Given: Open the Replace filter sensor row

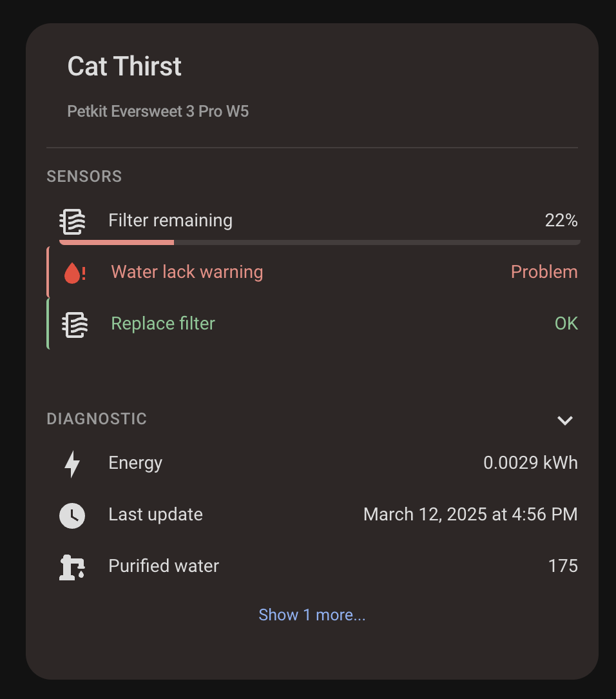Looking at the screenshot, I should click(x=163, y=324).
